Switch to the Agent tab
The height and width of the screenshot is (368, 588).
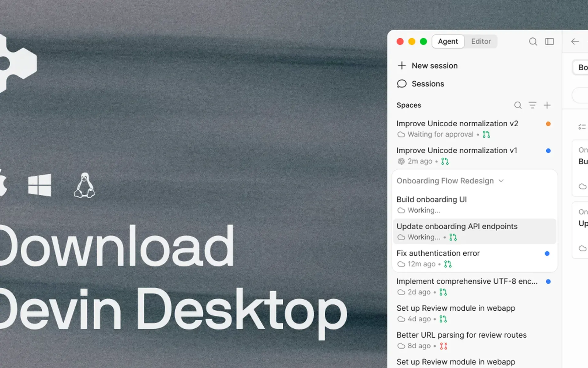(448, 41)
